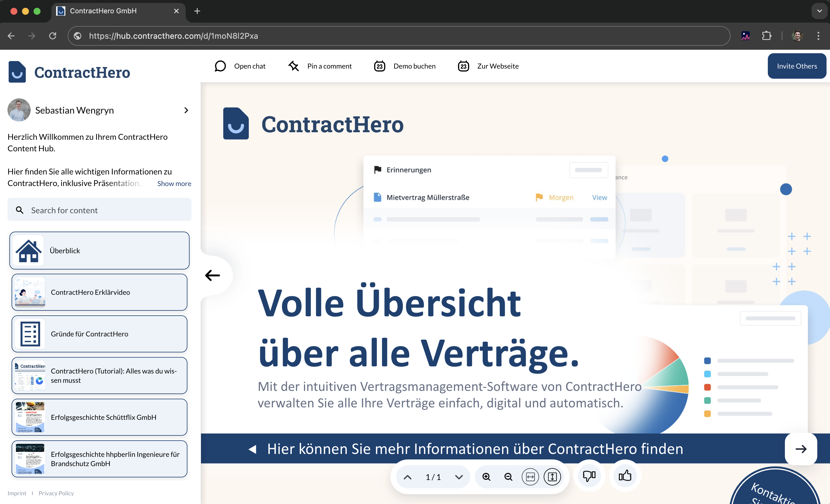Click the Show more link

pos(174,184)
